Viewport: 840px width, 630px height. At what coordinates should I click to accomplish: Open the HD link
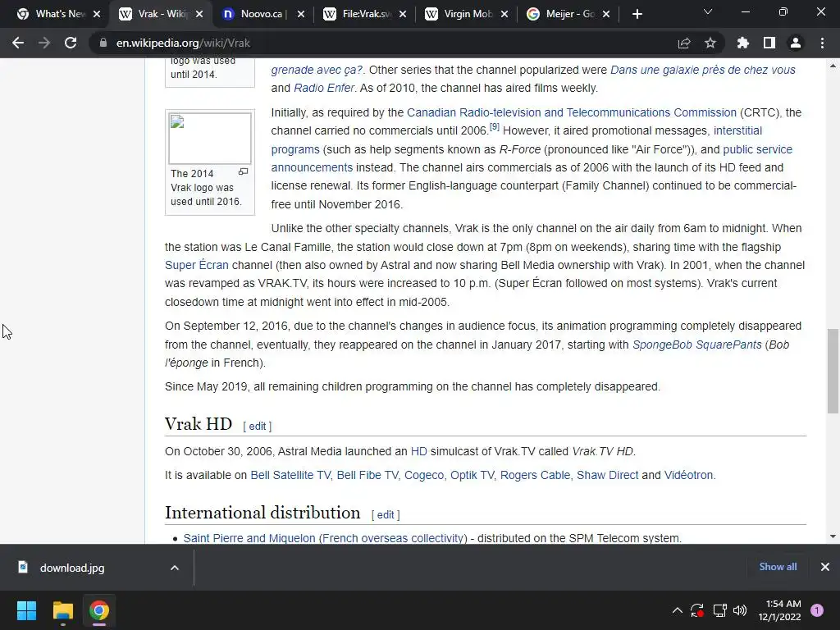tap(419, 452)
